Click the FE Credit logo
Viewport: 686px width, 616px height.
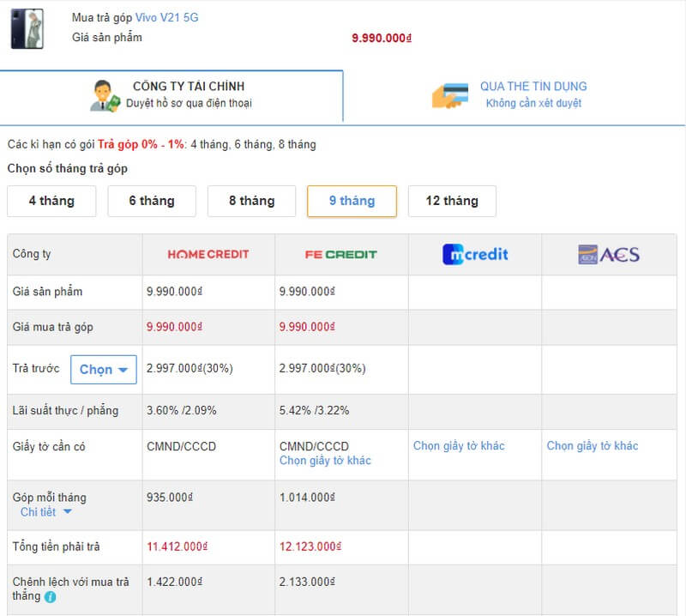tap(340, 254)
